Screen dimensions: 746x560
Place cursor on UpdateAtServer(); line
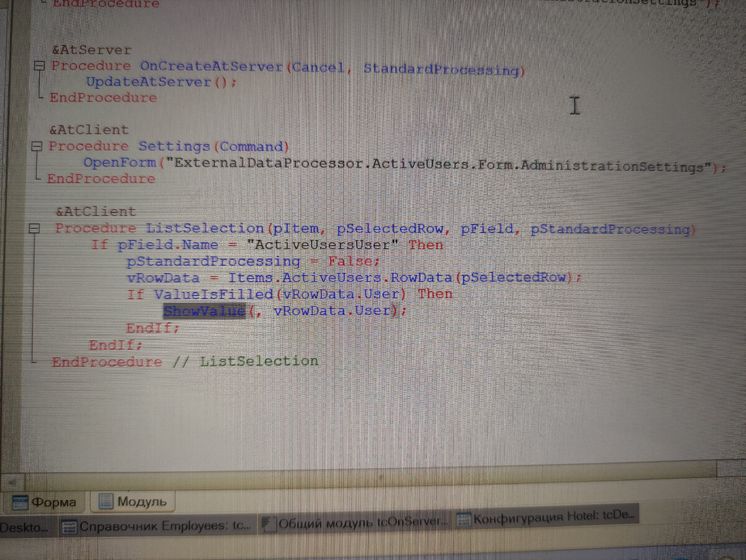pyautogui.click(x=162, y=82)
